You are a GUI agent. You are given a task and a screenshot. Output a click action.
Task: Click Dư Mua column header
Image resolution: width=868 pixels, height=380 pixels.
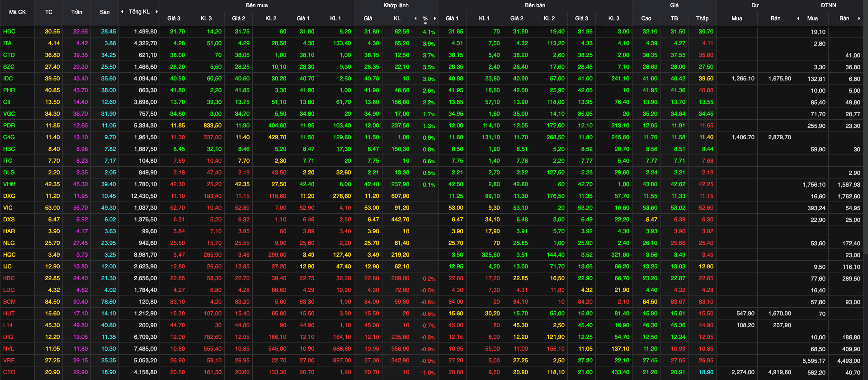(x=736, y=19)
